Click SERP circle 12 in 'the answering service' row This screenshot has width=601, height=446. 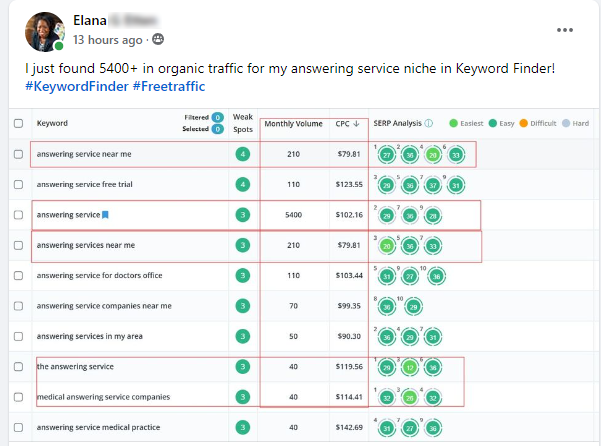pyautogui.click(x=409, y=367)
